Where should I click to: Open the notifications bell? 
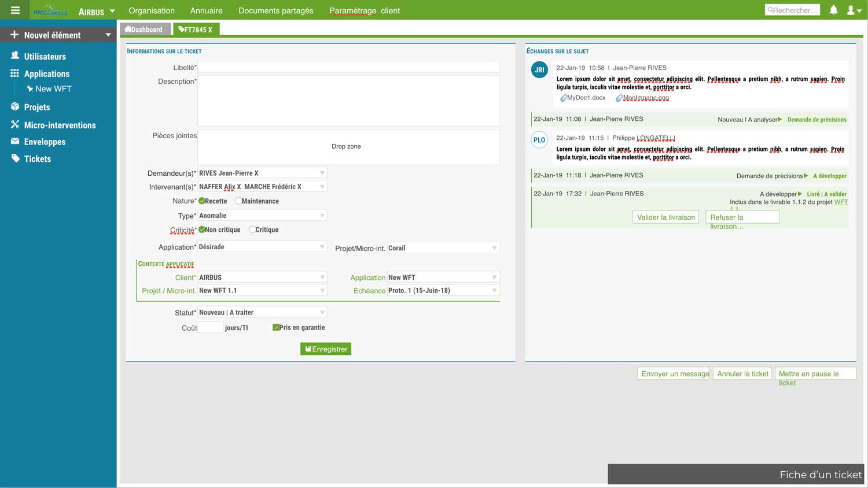tap(833, 10)
